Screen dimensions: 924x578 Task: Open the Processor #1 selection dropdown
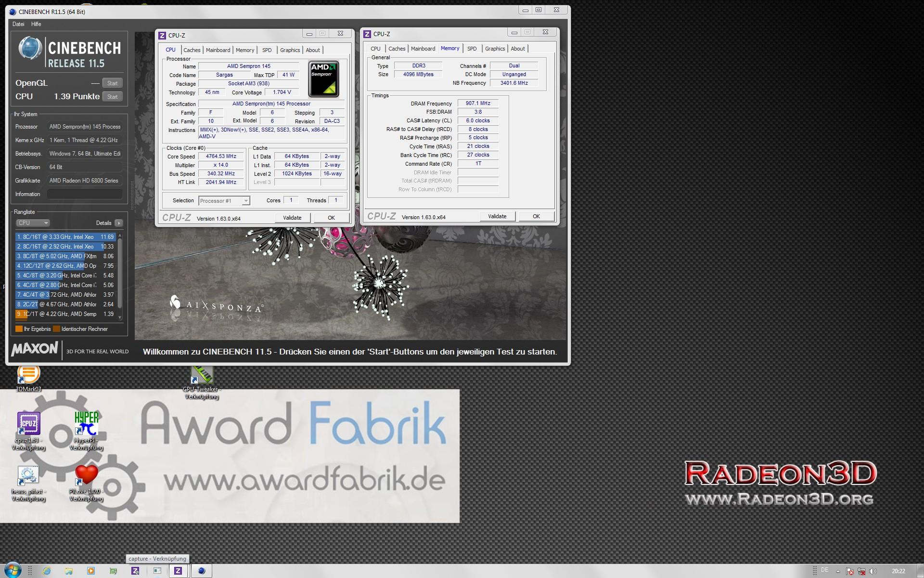coord(224,201)
